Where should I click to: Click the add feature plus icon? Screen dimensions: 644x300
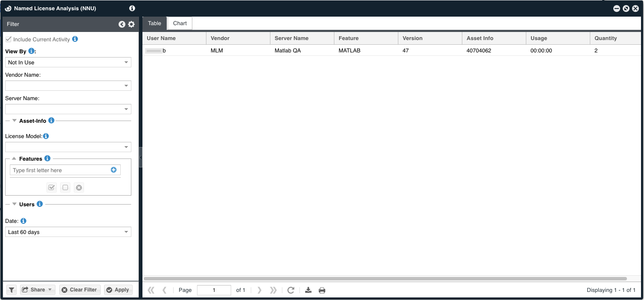(x=113, y=170)
